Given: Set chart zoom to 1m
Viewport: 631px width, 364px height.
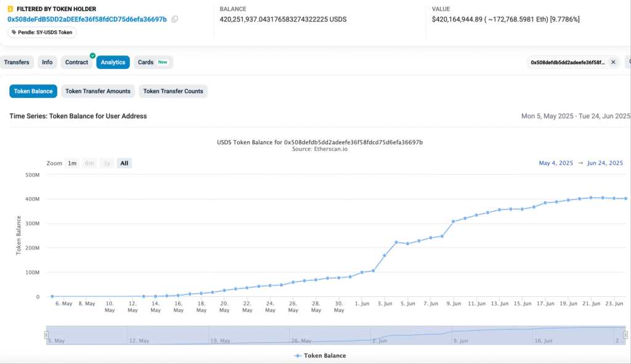Looking at the screenshot, I should coord(72,163).
